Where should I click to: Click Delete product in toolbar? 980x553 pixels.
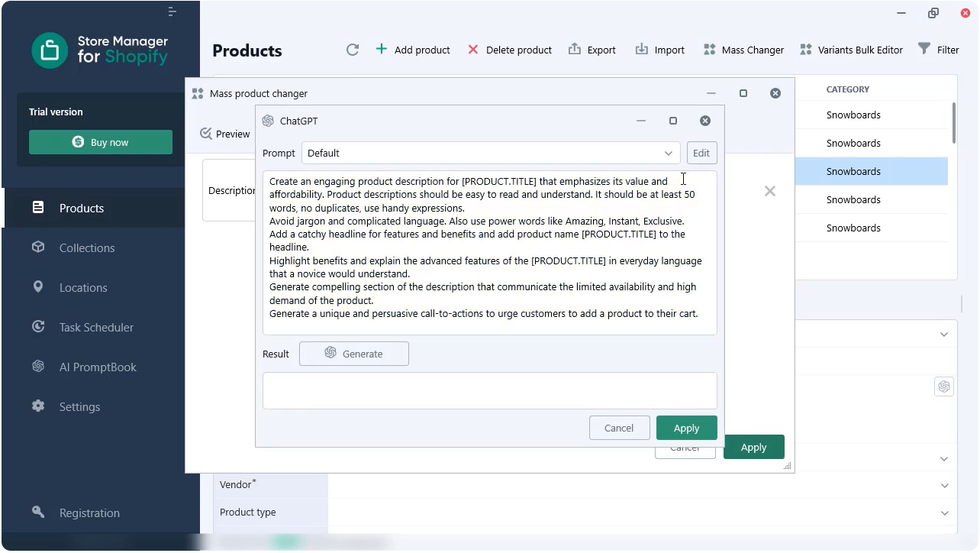[x=509, y=50]
